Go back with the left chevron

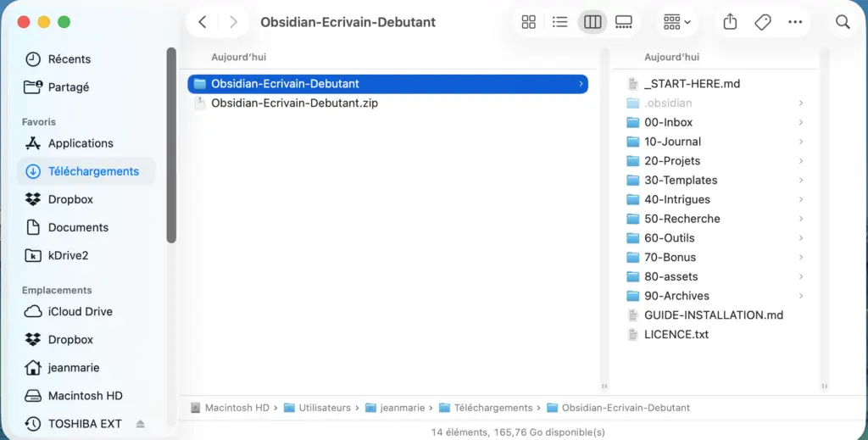(x=203, y=22)
